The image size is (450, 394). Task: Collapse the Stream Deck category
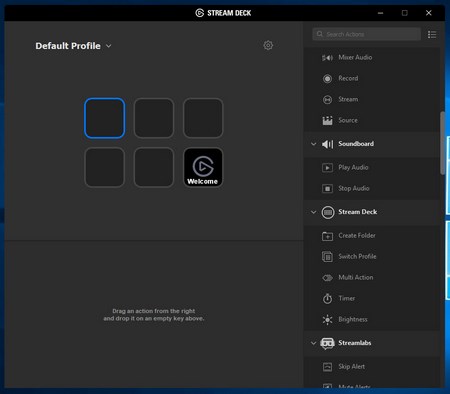(x=313, y=212)
